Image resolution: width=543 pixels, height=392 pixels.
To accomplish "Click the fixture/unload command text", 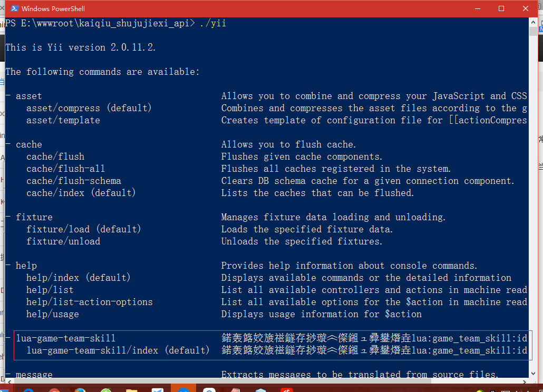I will pyautogui.click(x=63, y=241).
